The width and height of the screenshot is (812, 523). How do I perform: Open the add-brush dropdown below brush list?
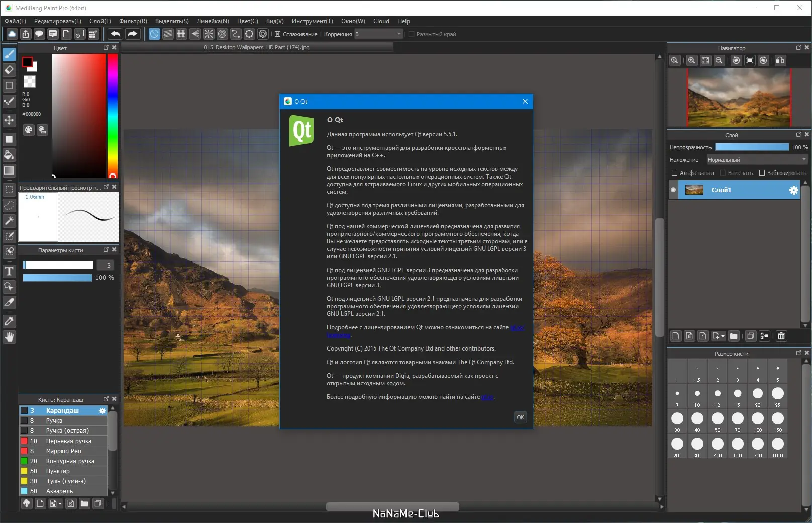point(56,503)
